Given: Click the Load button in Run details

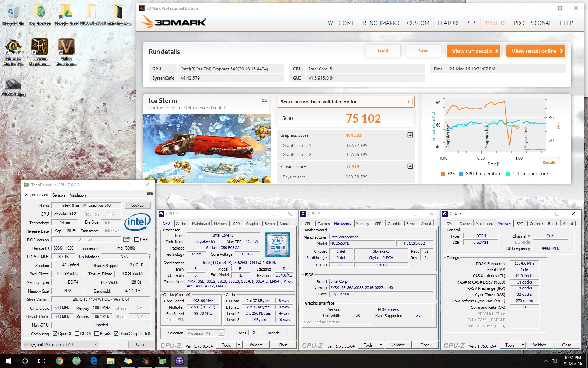Looking at the screenshot, I should click(x=383, y=51).
